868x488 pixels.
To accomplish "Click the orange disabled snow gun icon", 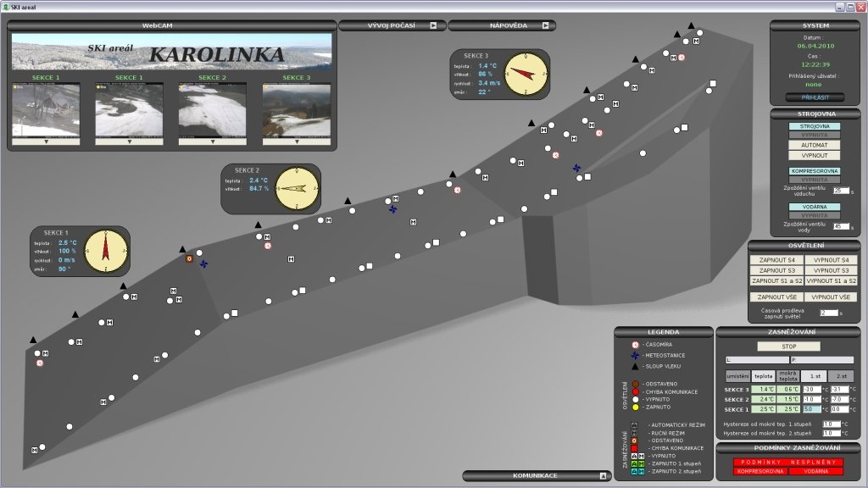I will 190,258.
